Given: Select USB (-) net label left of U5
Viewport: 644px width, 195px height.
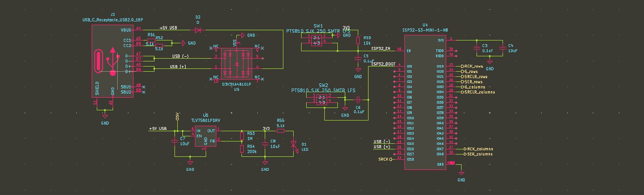Looking at the screenshot, I should tap(180, 56).
